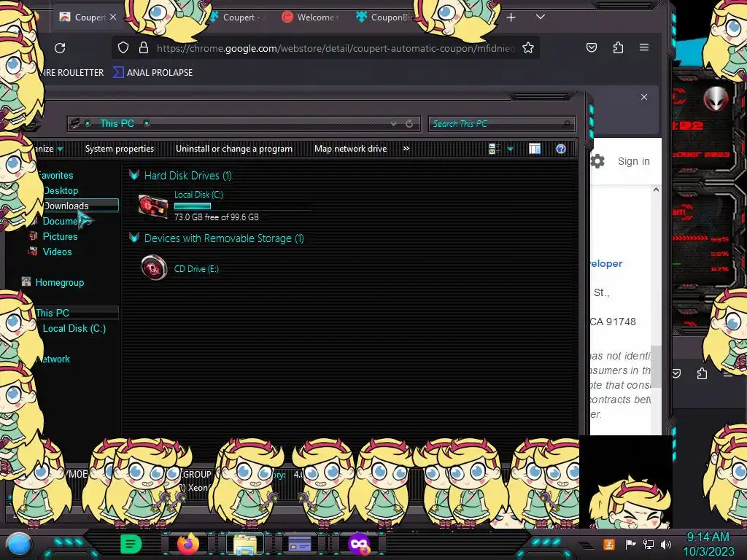747x560 pixels.
Task: Change the Explorer view layout icon
Action: (x=494, y=149)
